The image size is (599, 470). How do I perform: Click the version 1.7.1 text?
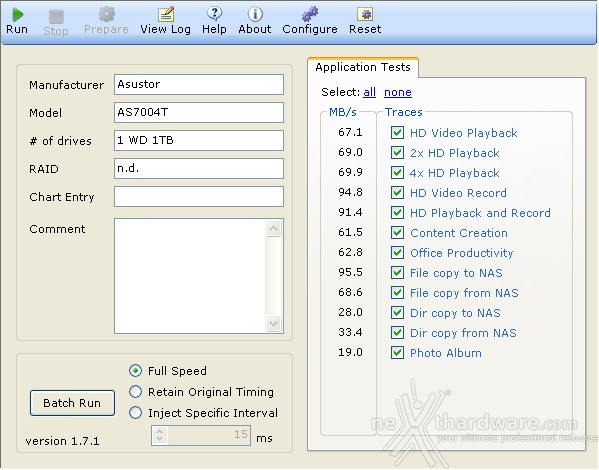[x=62, y=441]
